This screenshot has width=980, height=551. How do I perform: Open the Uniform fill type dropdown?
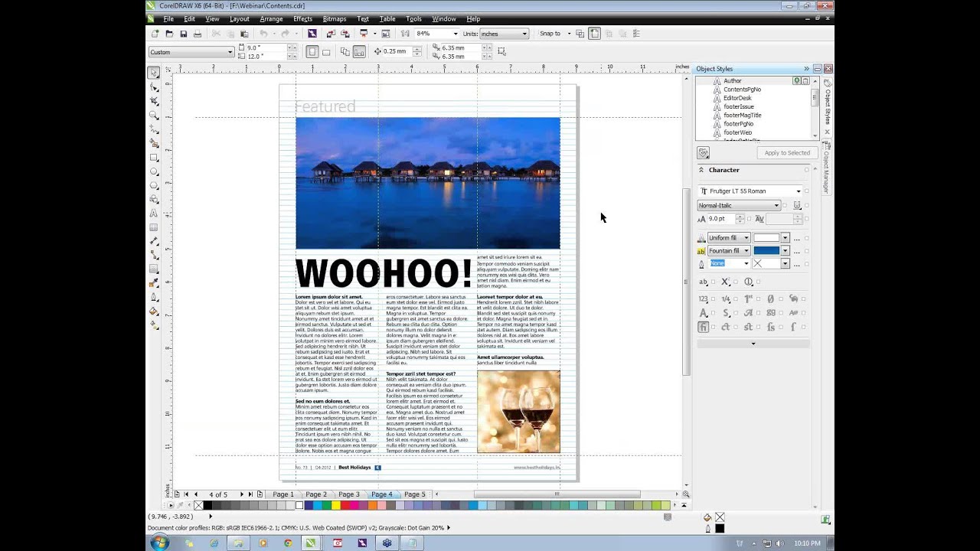click(746, 238)
